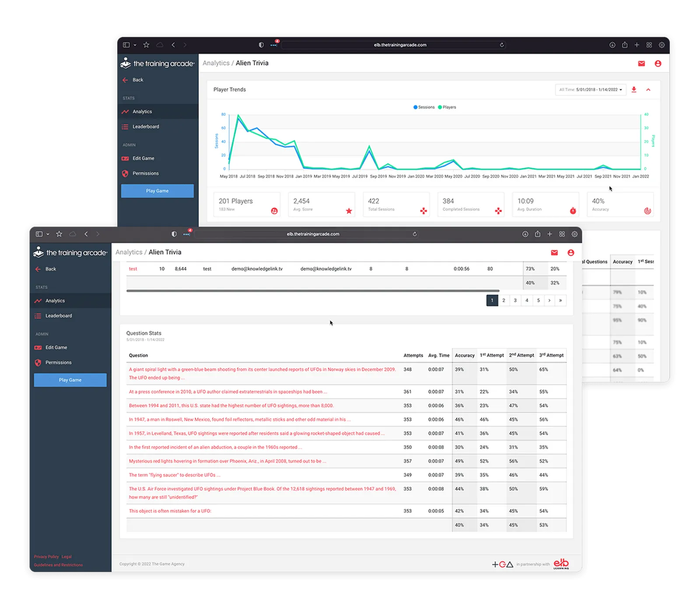The height and width of the screenshot is (609, 700).
Task: Open the date range dropdown in the back window
Action: [591, 90]
